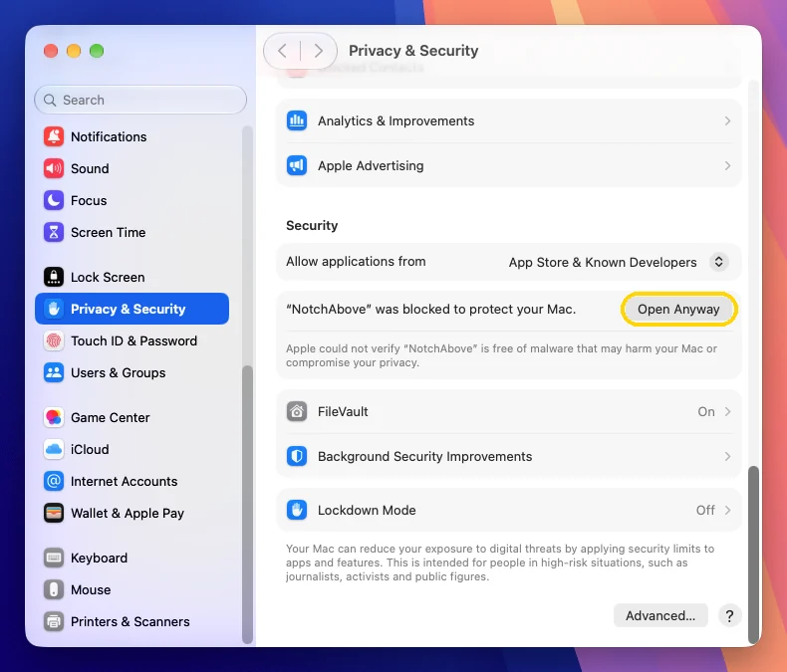Open FileVault settings via its chevron
Screen dimensions: 787x672
[x=727, y=412]
